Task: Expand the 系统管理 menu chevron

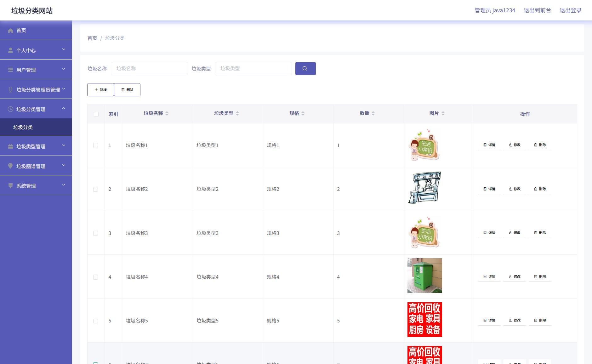Action: (x=64, y=185)
